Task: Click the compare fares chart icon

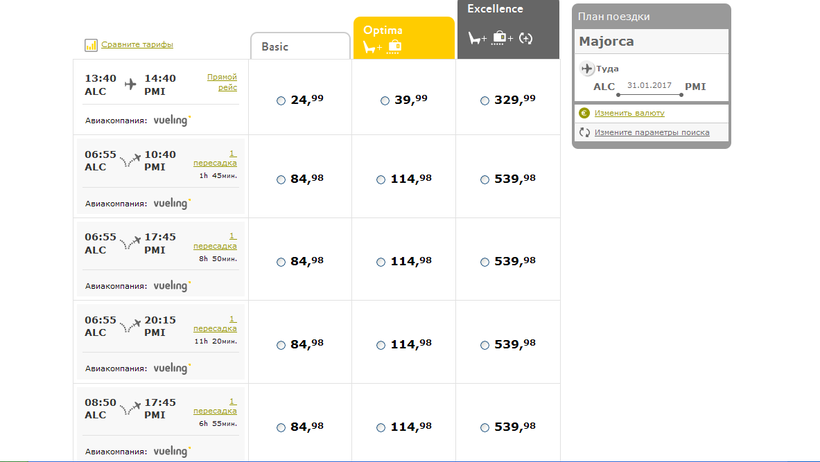Action: (91, 45)
